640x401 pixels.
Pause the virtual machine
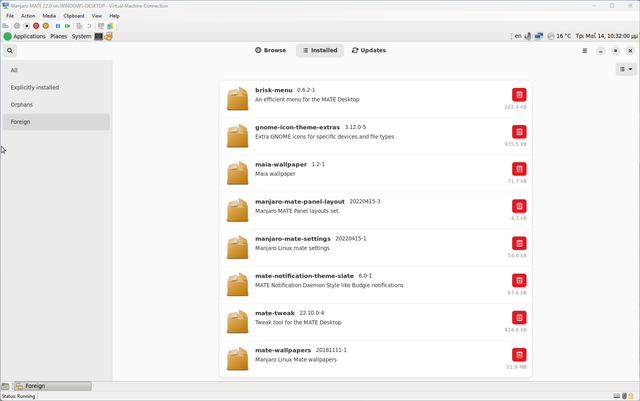[58, 26]
